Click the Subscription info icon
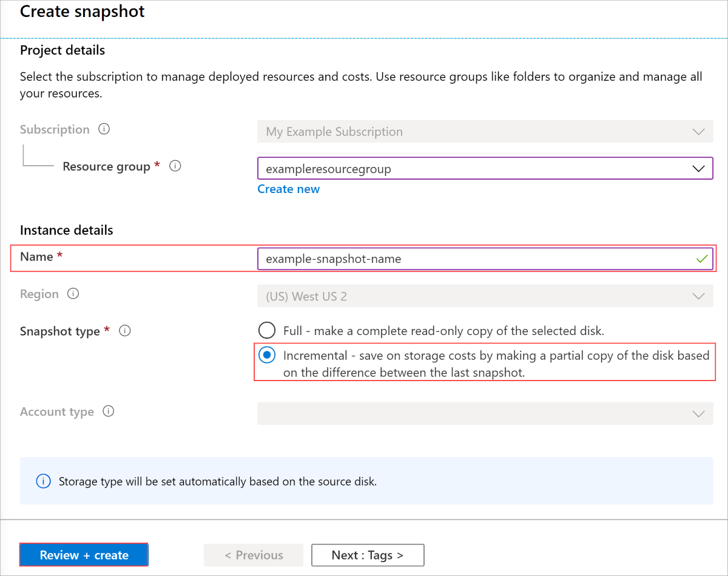The width and height of the screenshot is (728, 576). (104, 129)
